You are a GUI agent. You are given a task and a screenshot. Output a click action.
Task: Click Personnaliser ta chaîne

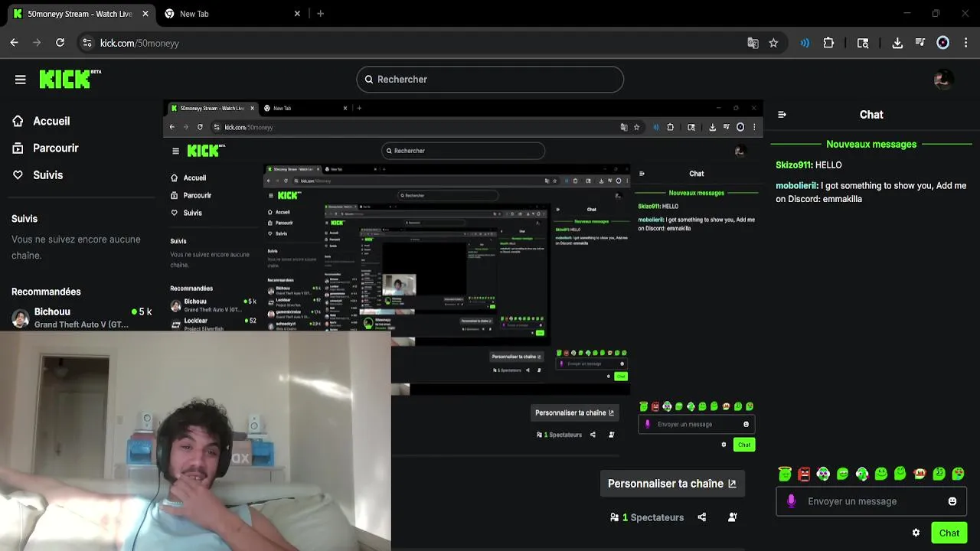point(671,484)
